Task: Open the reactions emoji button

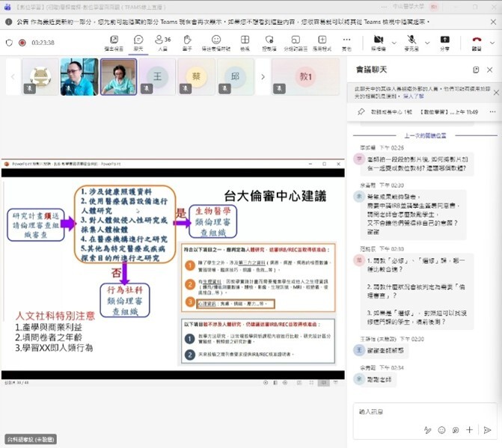Action: click(216, 41)
